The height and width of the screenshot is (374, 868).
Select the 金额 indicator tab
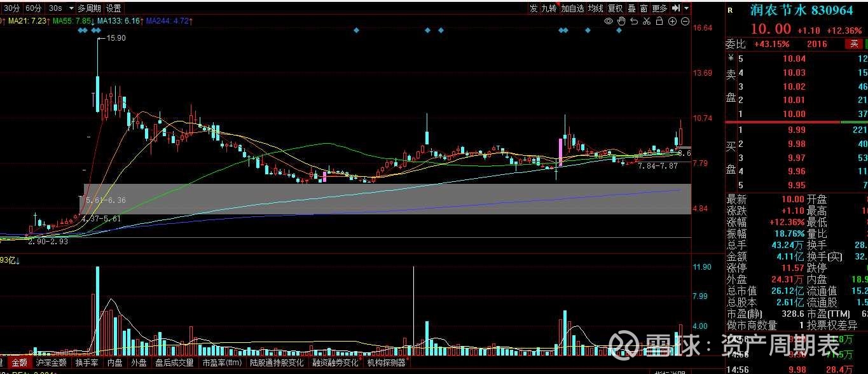click(x=20, y=363)
